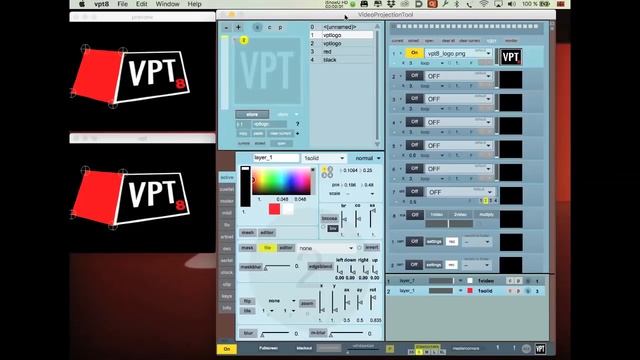
Task: Click the zoom button
Action: click(x=307, y=304)
